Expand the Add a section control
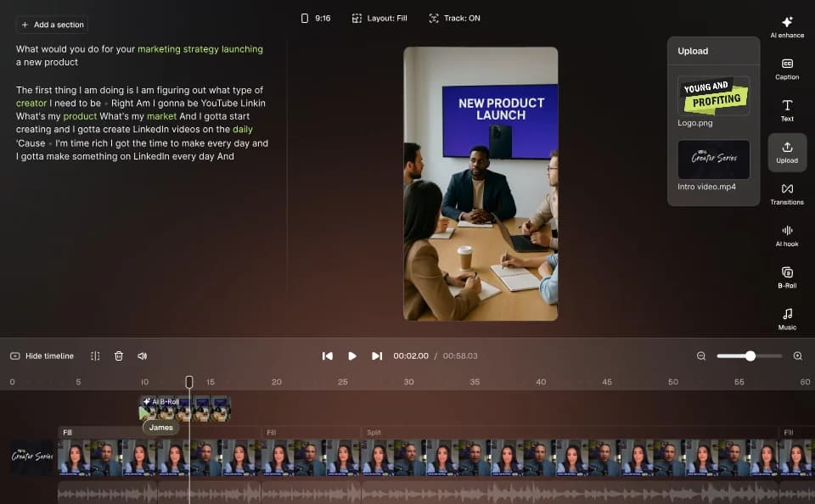 tap(52, 25)
